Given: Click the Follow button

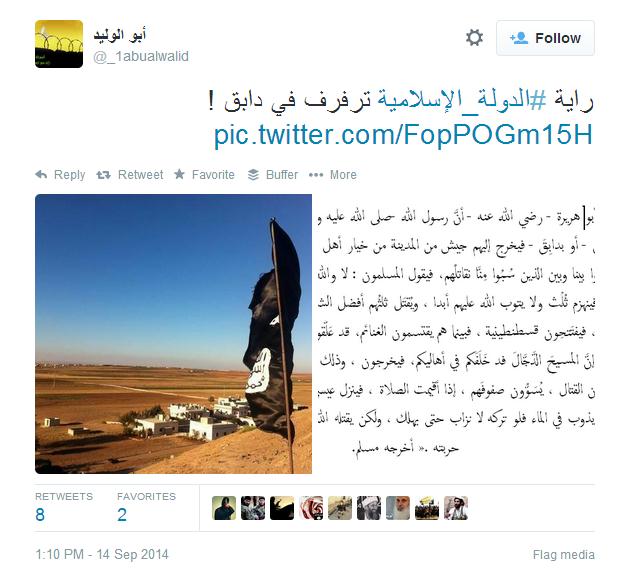Looking at the screenshot, I should coord(545,38).
